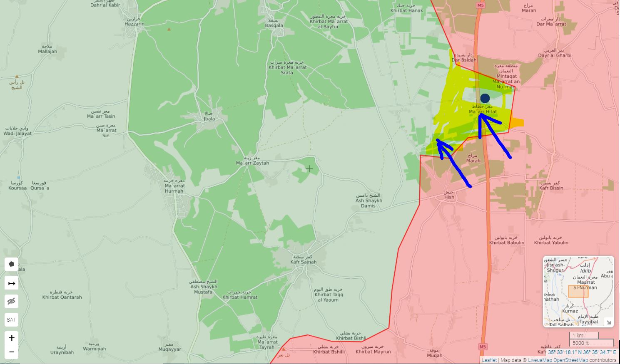Click the M5 highway shield at top
620x364 pixels.
pyautogui.click(x=481, y=5)
